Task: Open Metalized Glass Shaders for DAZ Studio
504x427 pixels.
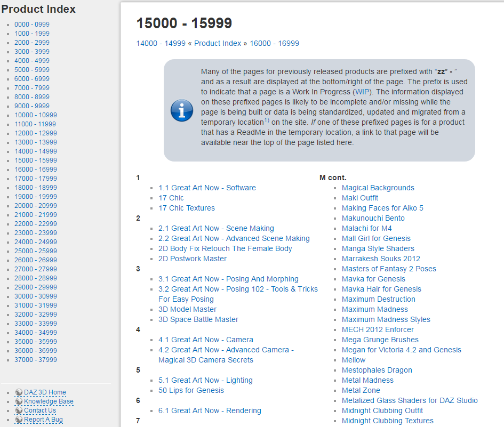Action: pos(410,400)
